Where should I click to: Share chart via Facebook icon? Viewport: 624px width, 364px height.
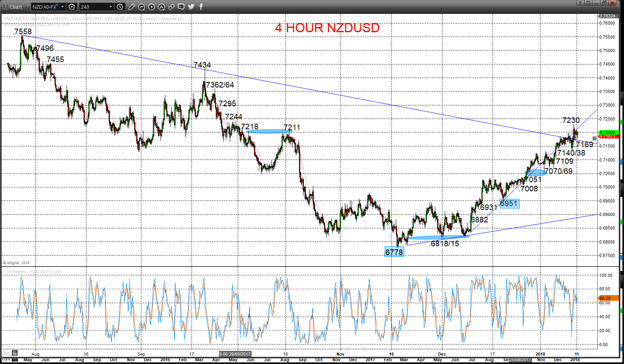(x=201, y=7)
